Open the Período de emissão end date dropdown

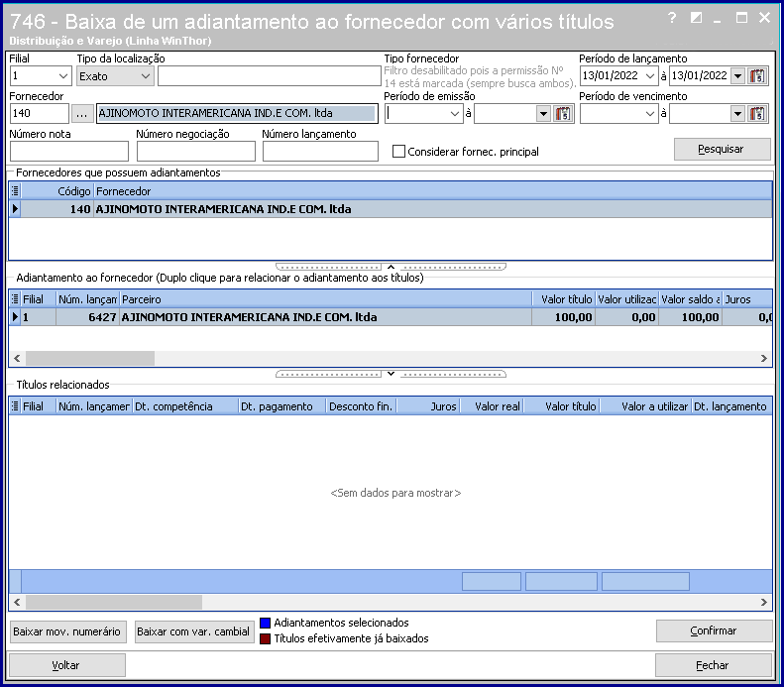(543, 114)
